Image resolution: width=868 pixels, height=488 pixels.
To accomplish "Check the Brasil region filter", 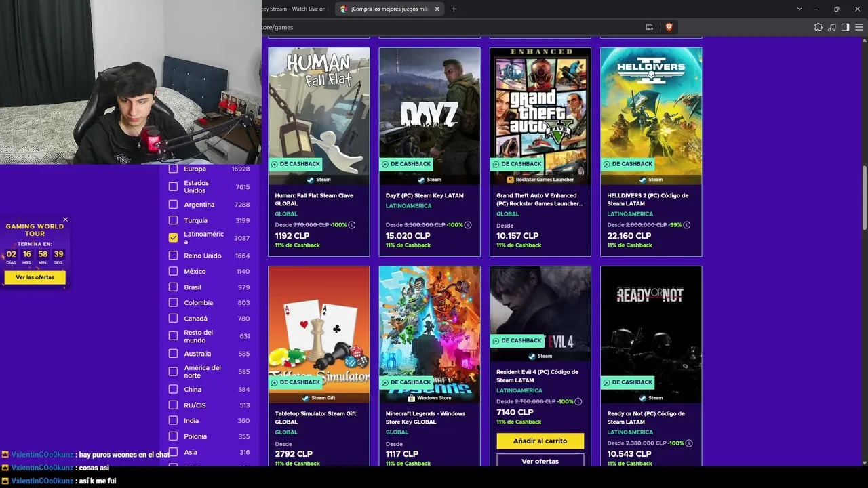I will [x=173, y=287].
